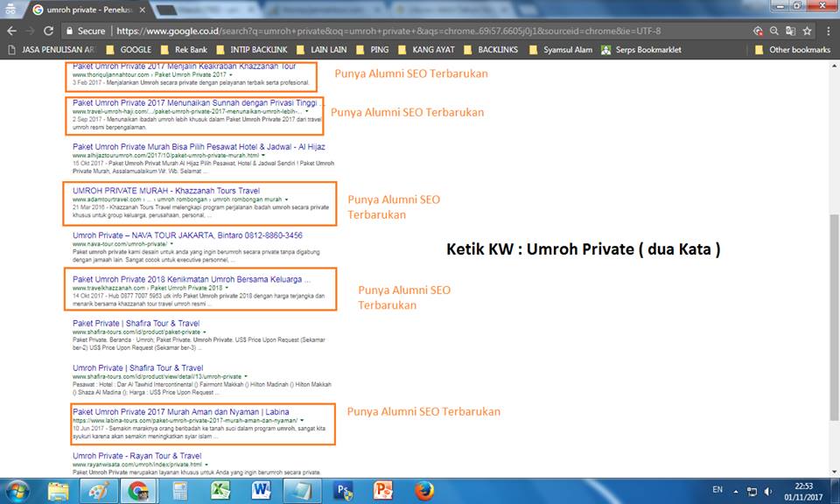Open the GOOGLE bookmarks folder
840x504 pixels.
click(x=129, y=50)
